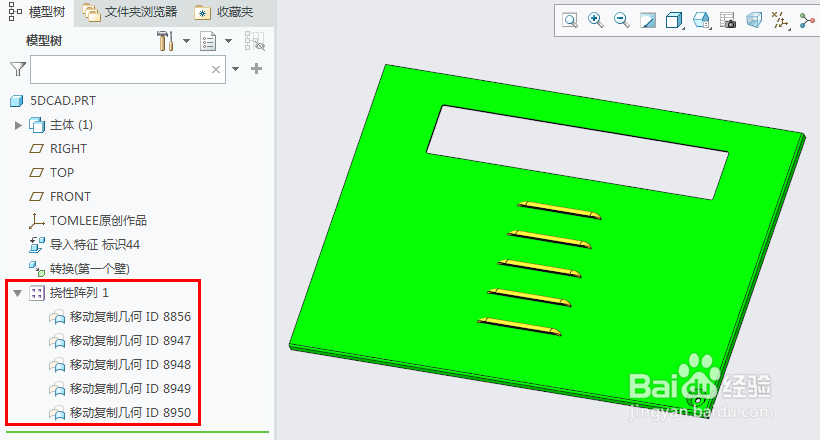Click the plus icon beside search
This screenshot has width=820, height=440.
[x=256, y=69]
